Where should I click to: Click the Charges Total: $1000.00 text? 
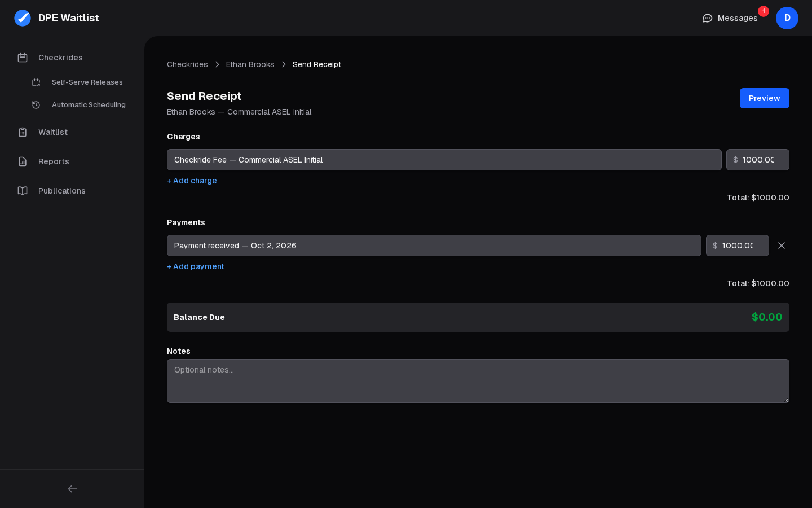(758, 198)
